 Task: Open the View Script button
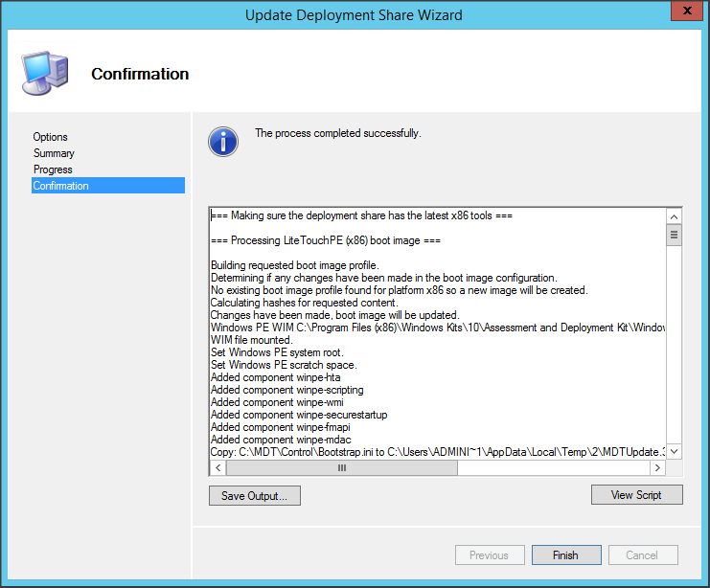click(636, 495)
